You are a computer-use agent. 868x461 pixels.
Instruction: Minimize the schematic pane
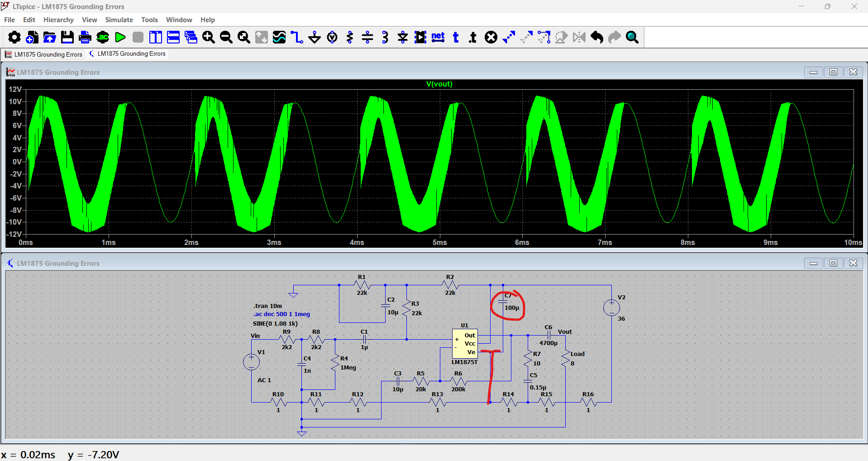(813, 263)
